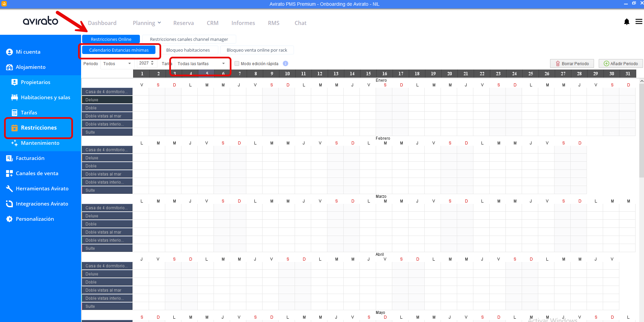Click the calendar's vertical scrollbar thumb
The width and height of the screenshot is (644, 322).
tap(641, 131)
